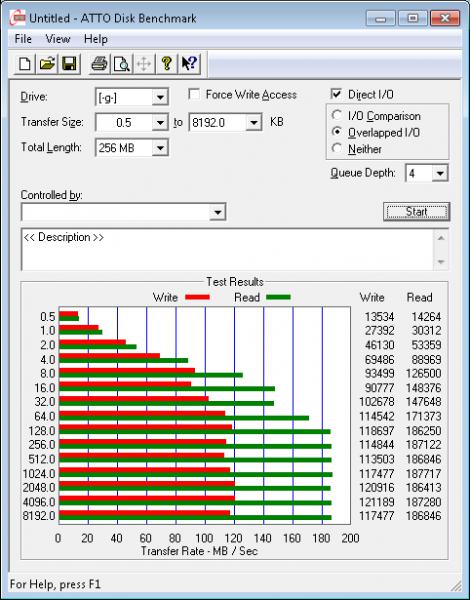Print the benchmark results
Screen dimensions: 470x600
tap(100, 64)
